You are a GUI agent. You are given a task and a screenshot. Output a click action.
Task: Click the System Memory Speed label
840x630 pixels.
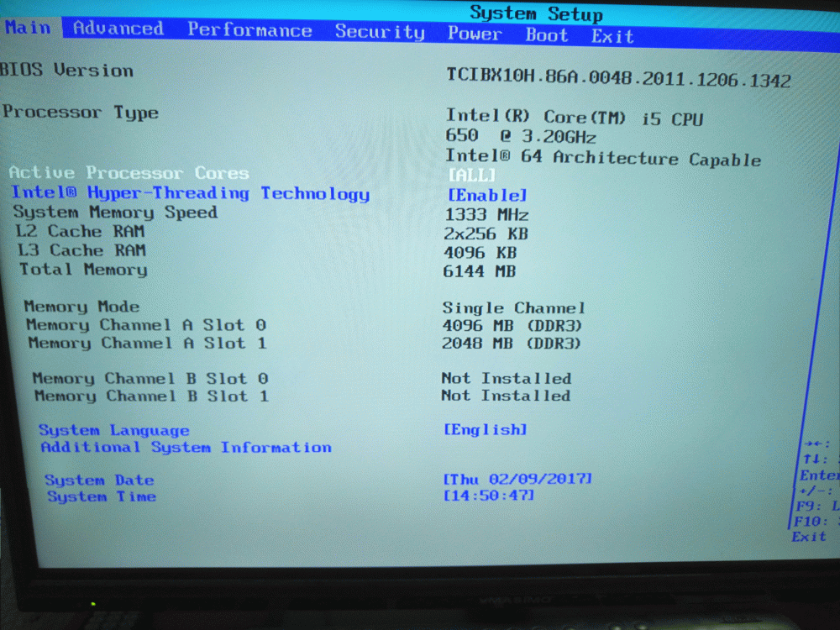point(116,213)
